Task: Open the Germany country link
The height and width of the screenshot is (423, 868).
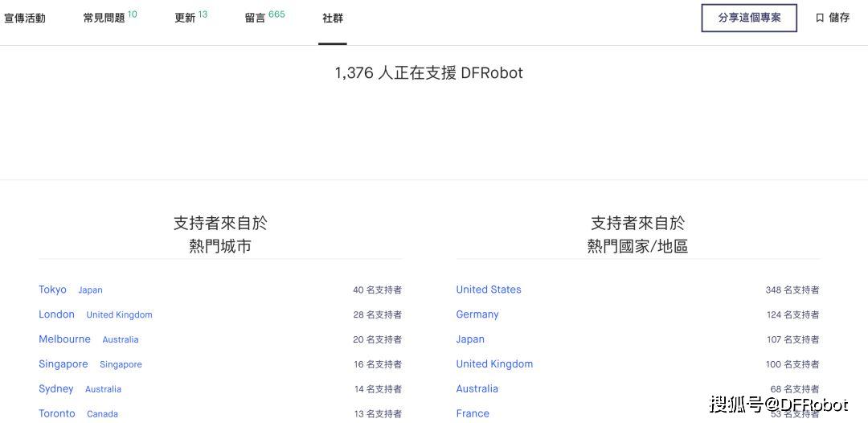Action: [x=477, y=314]
